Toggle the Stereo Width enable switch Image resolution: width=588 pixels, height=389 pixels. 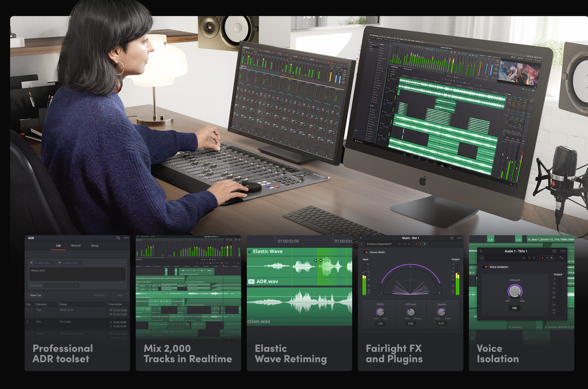[366, 252]
